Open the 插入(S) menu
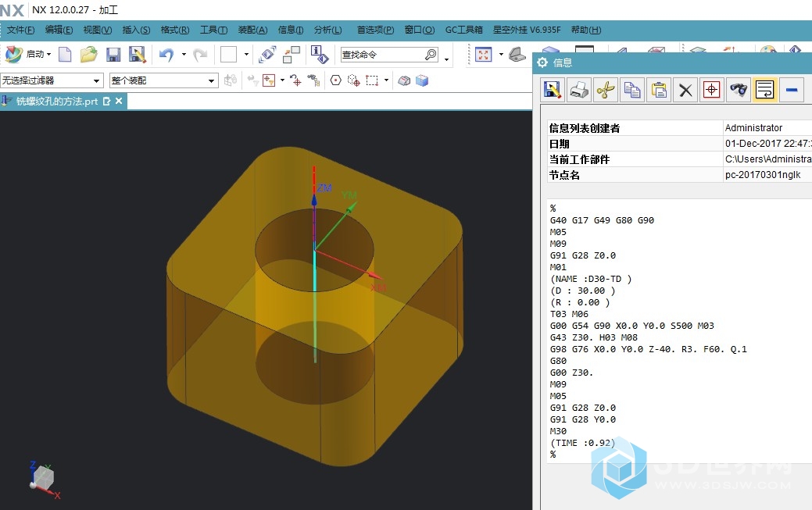The width and height of the screenshot is (812, 510). (136, 30)
